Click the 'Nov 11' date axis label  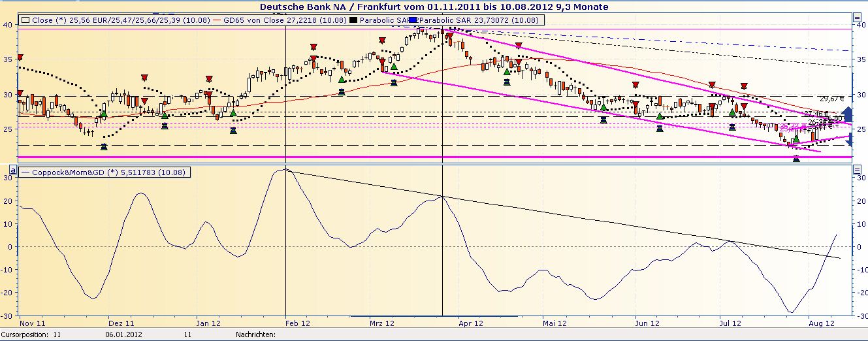33,323
